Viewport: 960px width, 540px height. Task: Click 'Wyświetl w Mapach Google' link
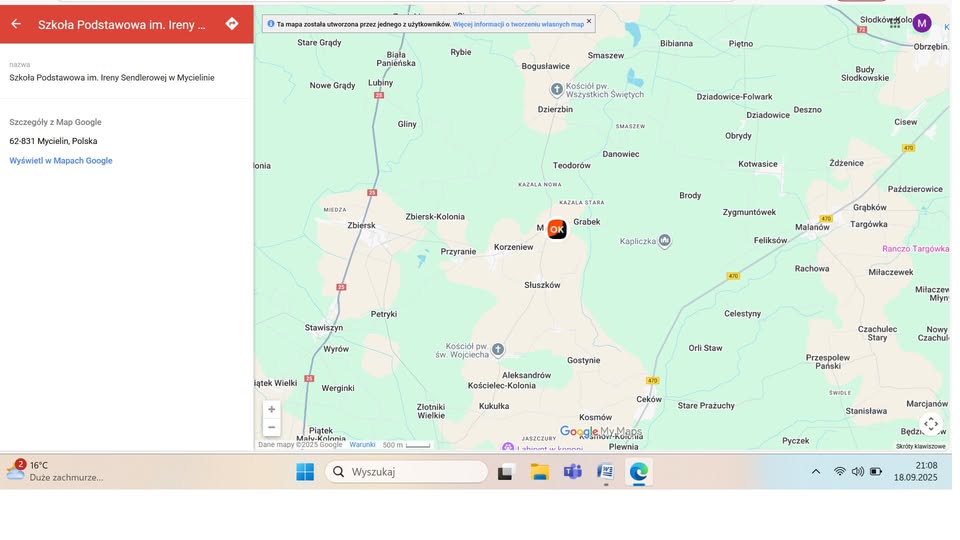(61, 161)
